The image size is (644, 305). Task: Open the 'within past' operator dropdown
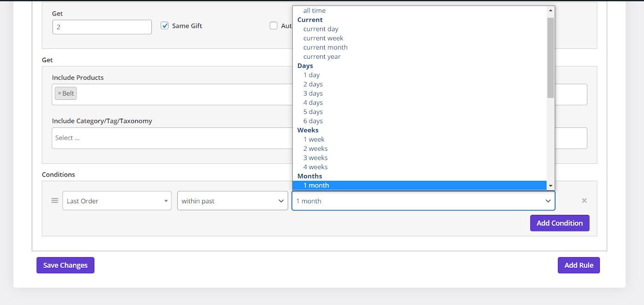pos(232,201)
